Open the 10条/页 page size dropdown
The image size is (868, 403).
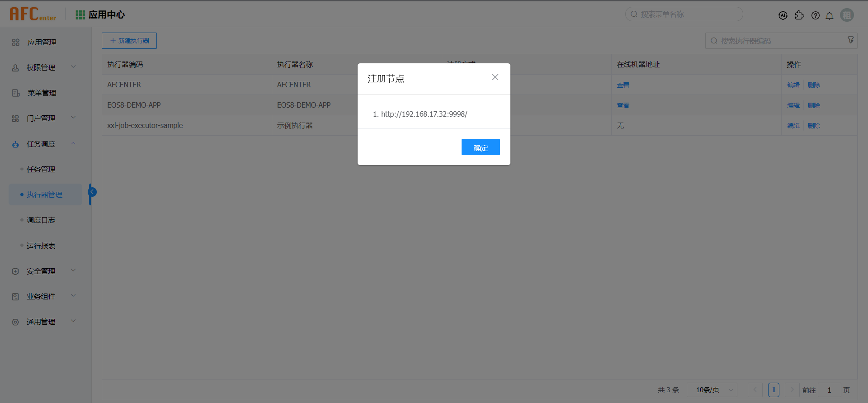pyautogui.click(x=712, y=390)
